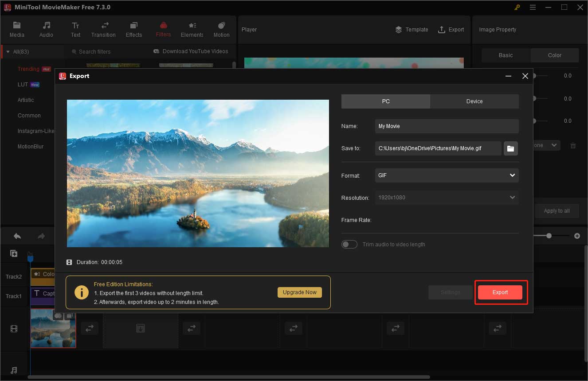588x381 pixels.
Task: Open the hamburger menu in title bar
Action: (x=533, y=7)
